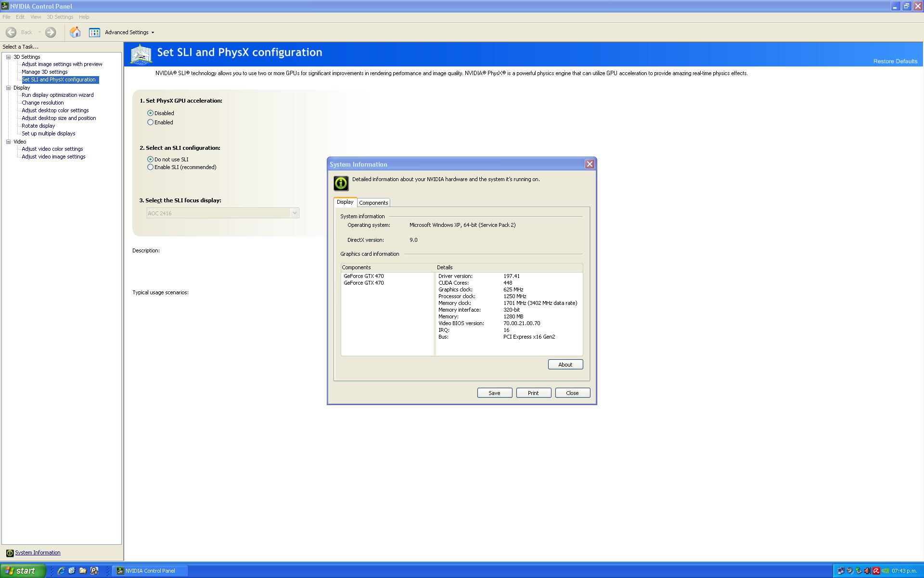Open the SLI focus display combo box
Screen dimensions: 924x578
click(x=295, y=213)
